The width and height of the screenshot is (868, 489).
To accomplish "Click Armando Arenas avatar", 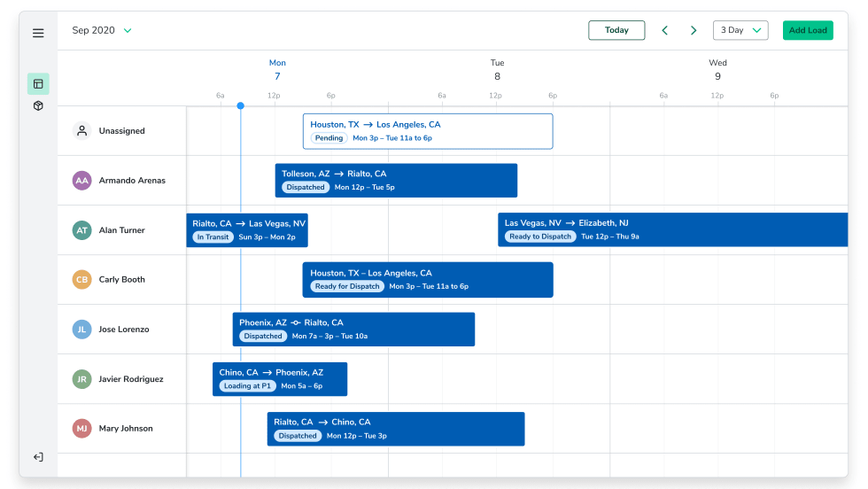I will [81, 181].
